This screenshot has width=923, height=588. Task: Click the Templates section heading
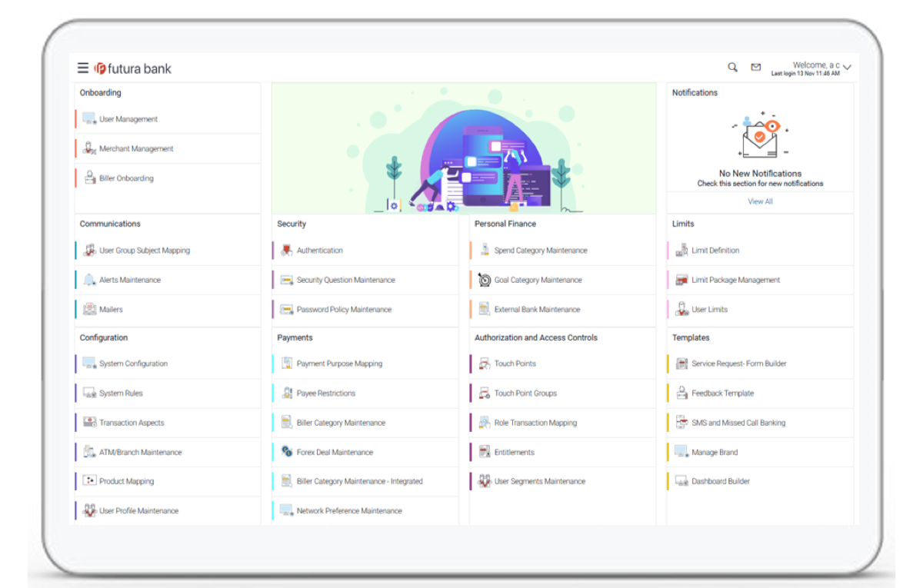pyautogui.click(x=691, y=337)
